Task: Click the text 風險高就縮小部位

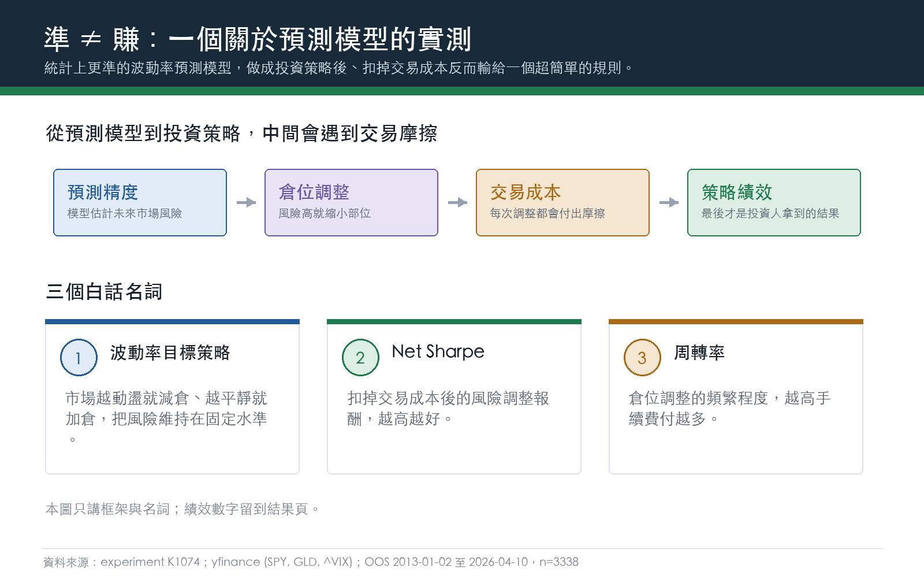Action: point(325,213)
